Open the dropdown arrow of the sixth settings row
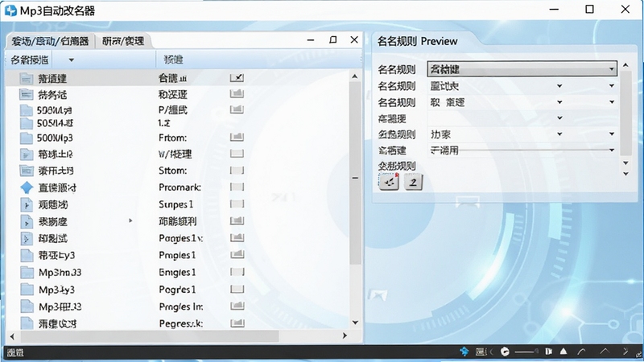Image resolution: width=644 pixels, height=362 pixels. [x=612, y=150]
